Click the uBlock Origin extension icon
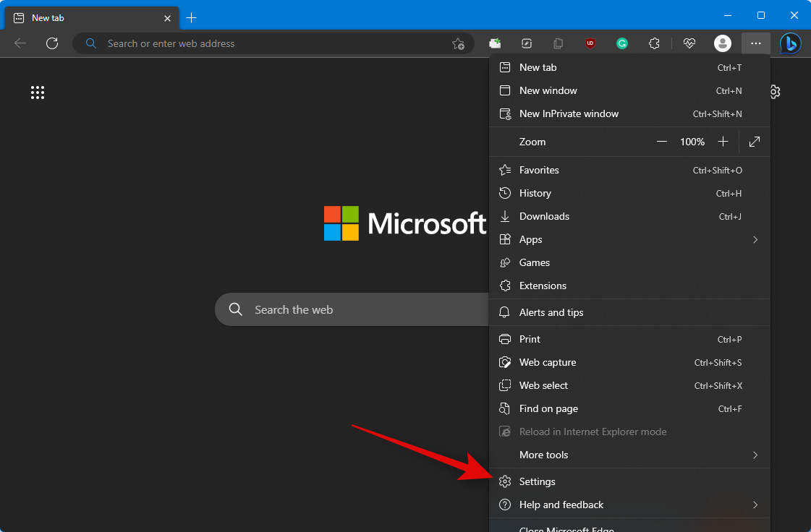811x532 pixels. pos(590,43)
